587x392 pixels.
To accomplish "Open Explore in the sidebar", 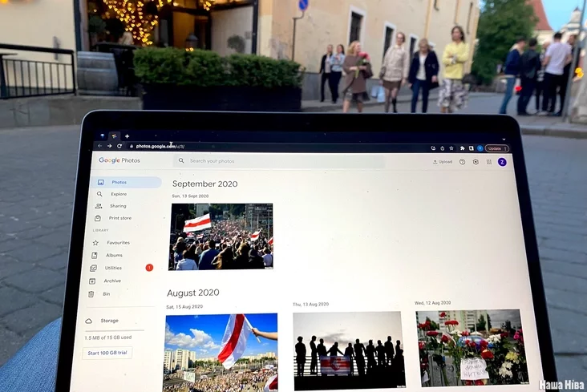I will point(119,194).
